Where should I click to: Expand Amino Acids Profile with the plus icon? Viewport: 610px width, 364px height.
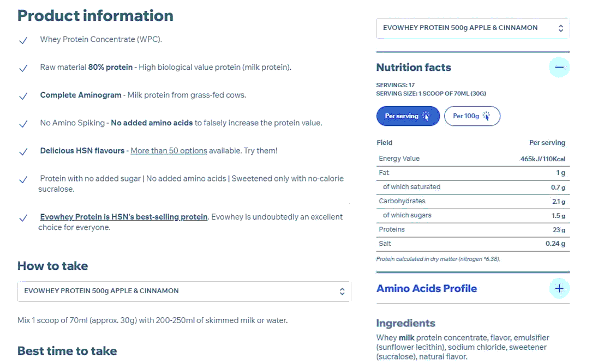click(559, 288)
